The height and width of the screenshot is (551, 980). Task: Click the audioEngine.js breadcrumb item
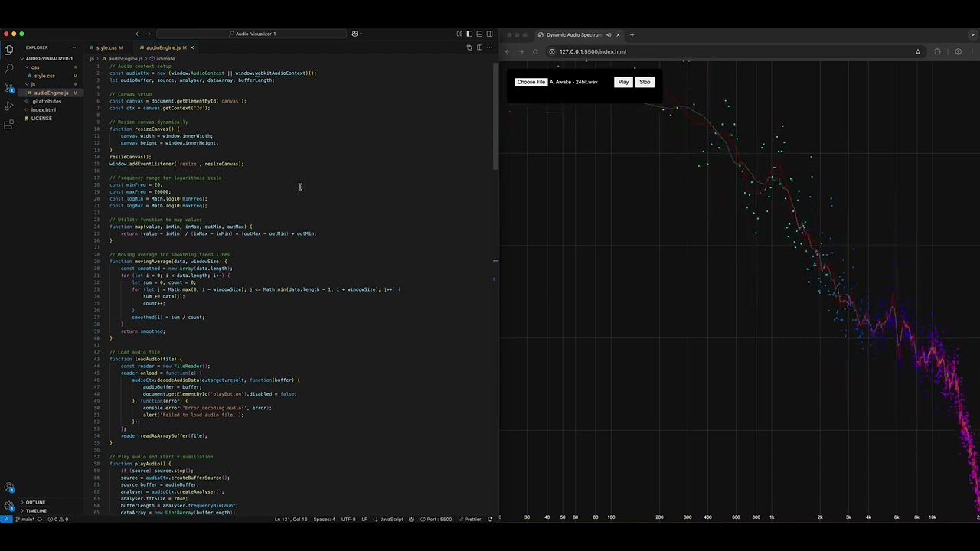point(122,58)
